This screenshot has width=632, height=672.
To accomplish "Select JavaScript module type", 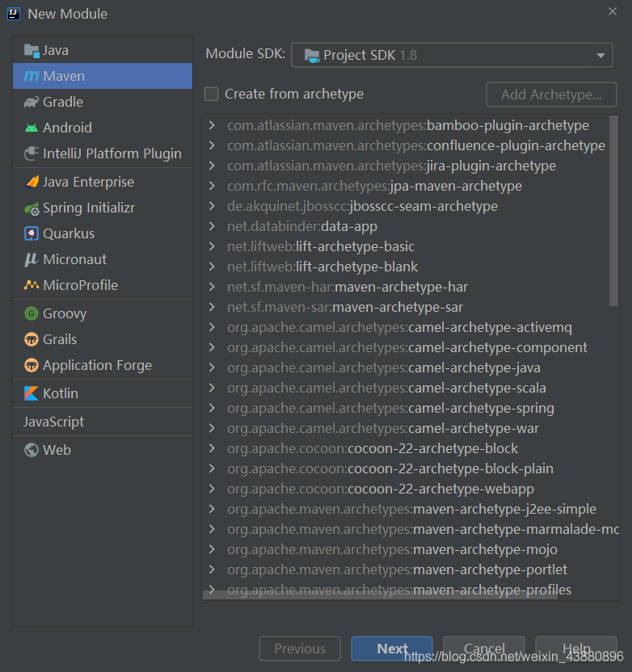I will pyautogui.click(x=103, y=422).
